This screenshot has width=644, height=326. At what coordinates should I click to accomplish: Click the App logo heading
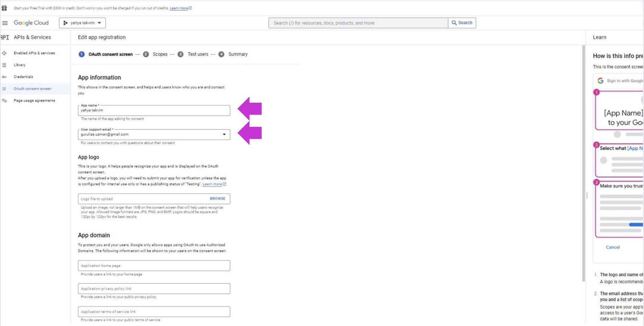89,157
